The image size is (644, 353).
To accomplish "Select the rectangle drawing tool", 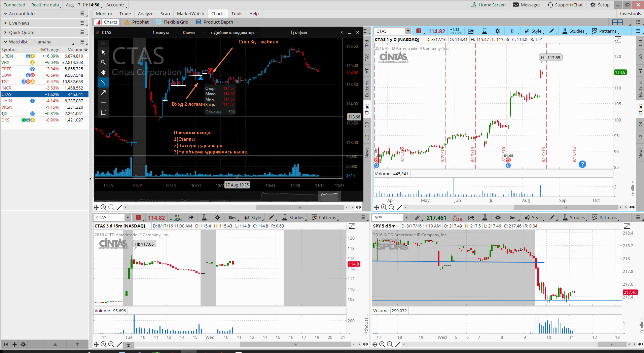I will click(x=103, y=113).
